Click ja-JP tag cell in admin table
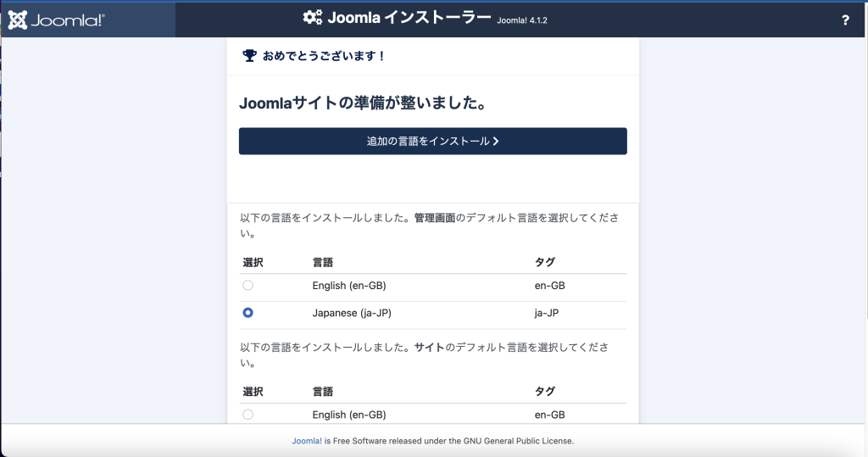Screen dimensions: 868x457 [547, 313]
